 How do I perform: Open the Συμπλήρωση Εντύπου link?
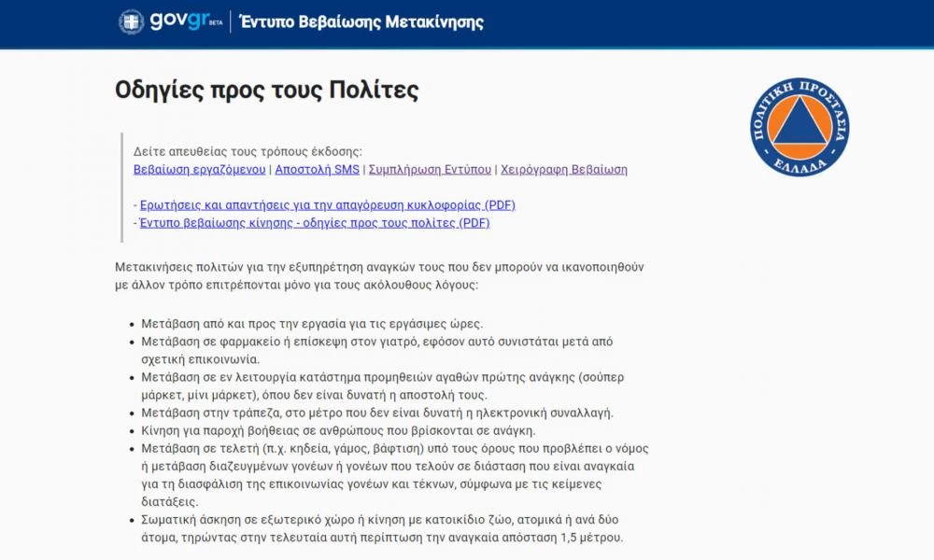pyautogui.click(x=430, y=170)
